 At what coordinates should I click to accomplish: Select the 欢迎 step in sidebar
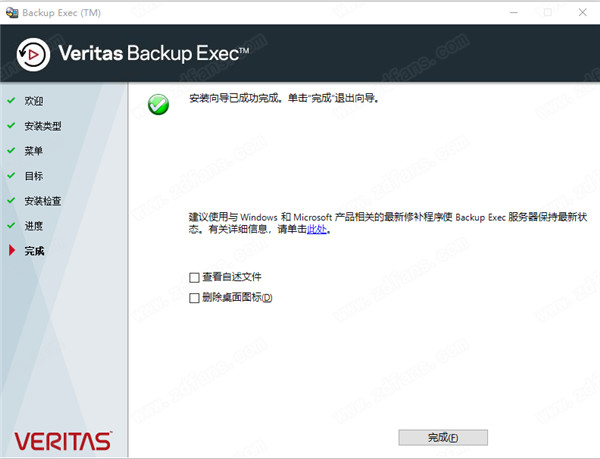click(34, 101)
